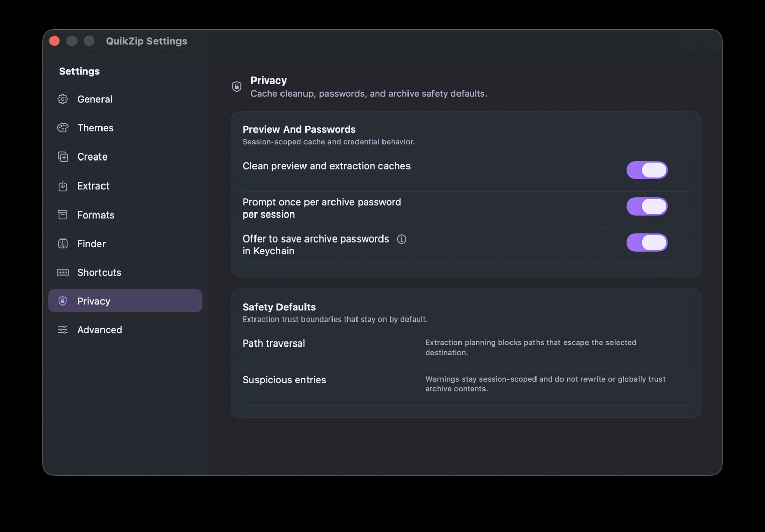
Task: Go to the Create settings
Action: 125,157
